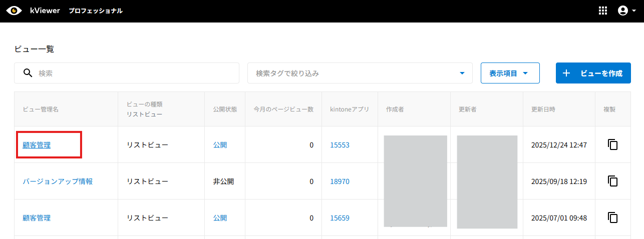Click the 更新日時 column header
Viewport: 644px width, 239px height.
pyautogui.click(x=543, y=109)
